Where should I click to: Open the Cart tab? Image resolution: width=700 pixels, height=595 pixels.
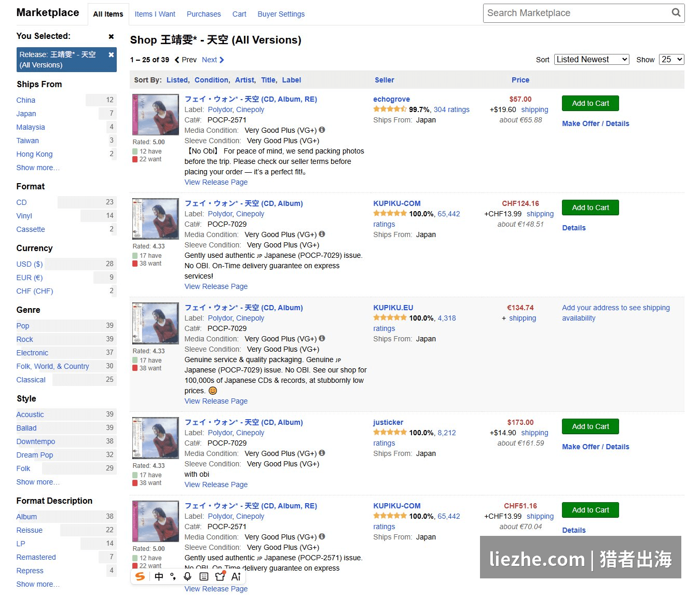[239, 14]
